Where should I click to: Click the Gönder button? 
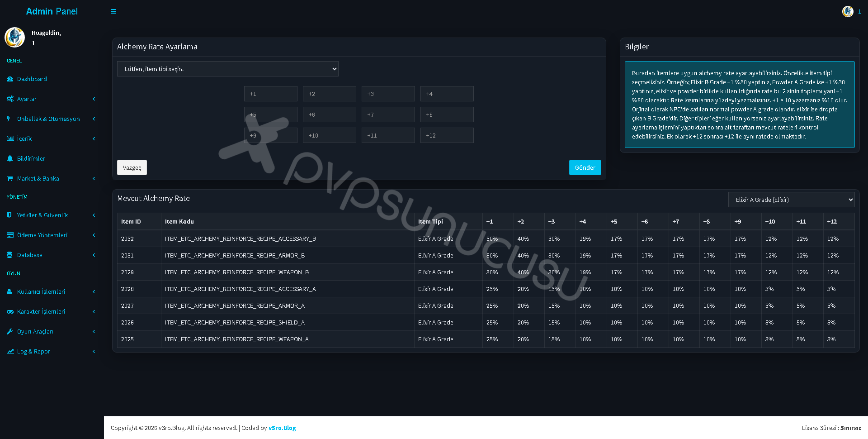(585, 167)
